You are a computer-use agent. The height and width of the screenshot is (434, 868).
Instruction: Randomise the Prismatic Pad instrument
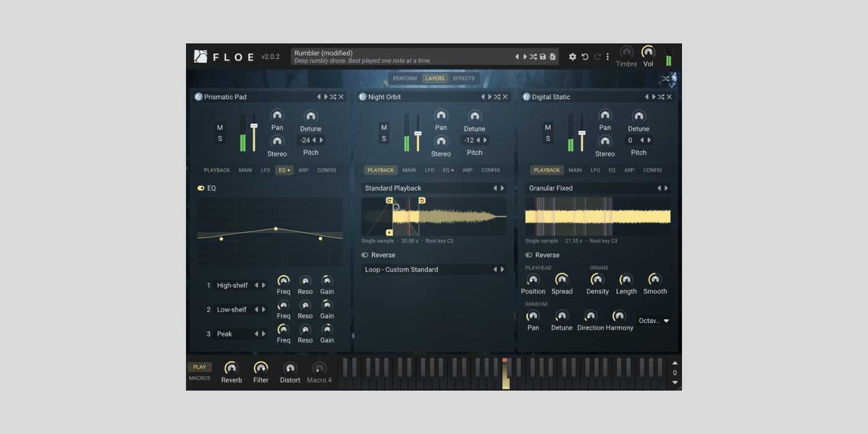[333, 97]
